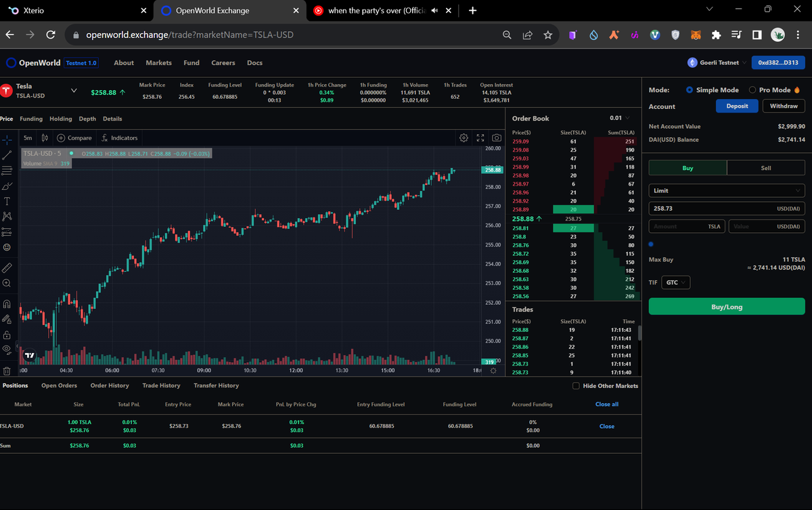The image size is (812, 510).
Task: Open the browser extensions puzzle icon
Action: click(x=717, y=35)
